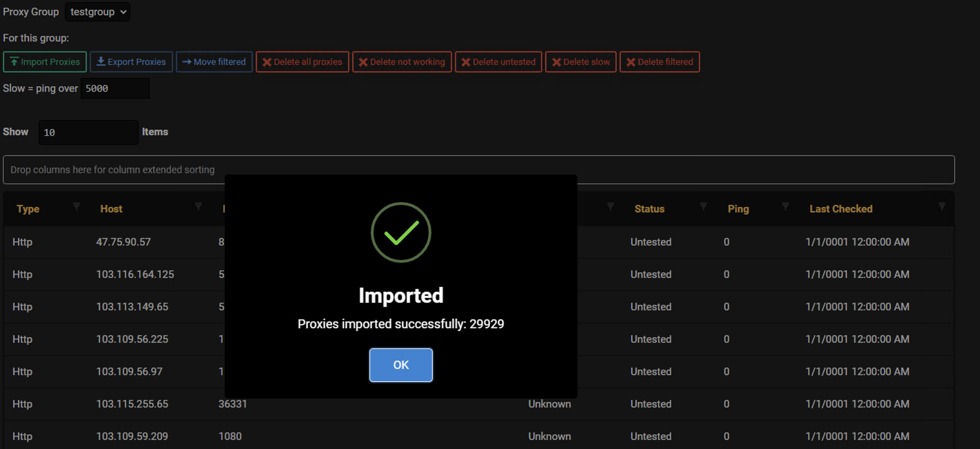Viewport: 980px width, 449px height.
Task: Click the Export Proxies download icon
Action: [x=101, y=61]
